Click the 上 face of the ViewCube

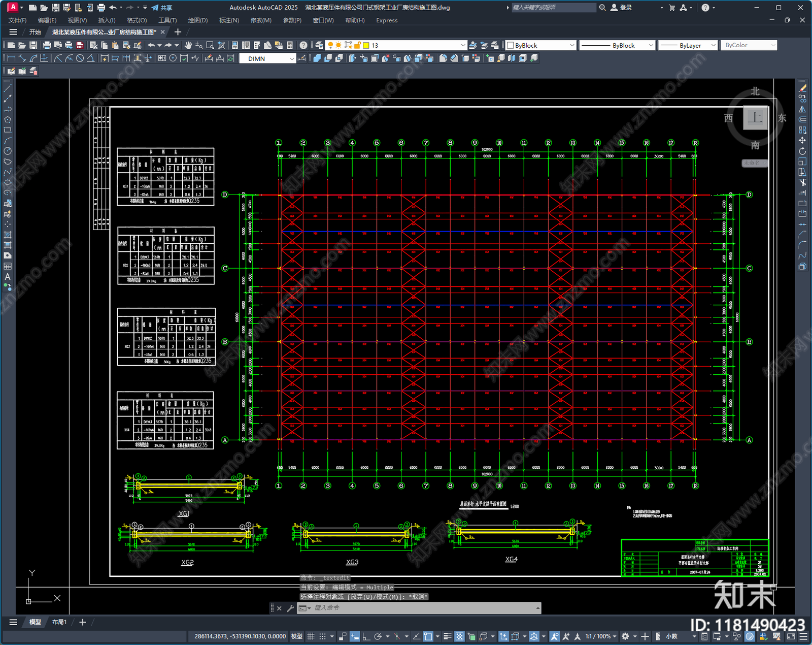pos(755,118)
